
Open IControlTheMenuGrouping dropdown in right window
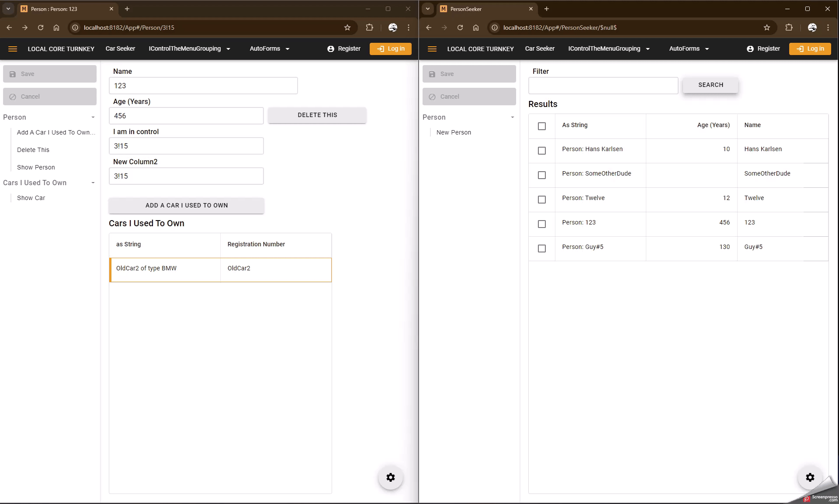609,49
